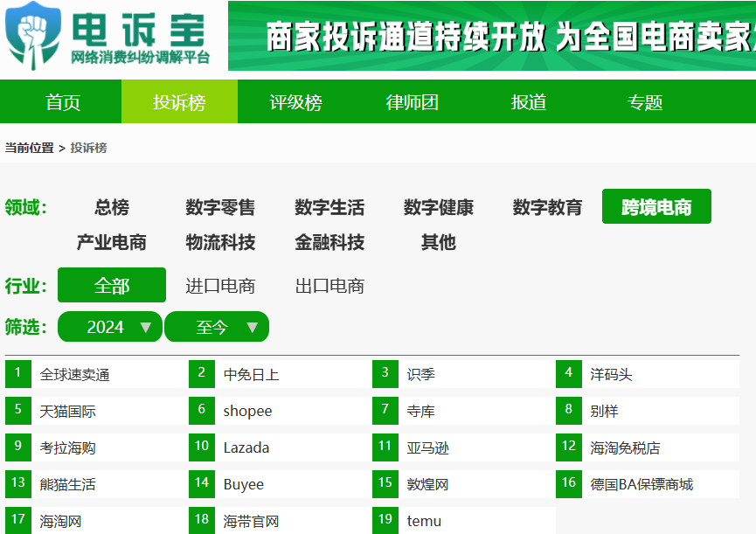This screenshot has height=534, width=756.
Task: Select the 产业电商 domain filter
Action: (x=111, y=242)
